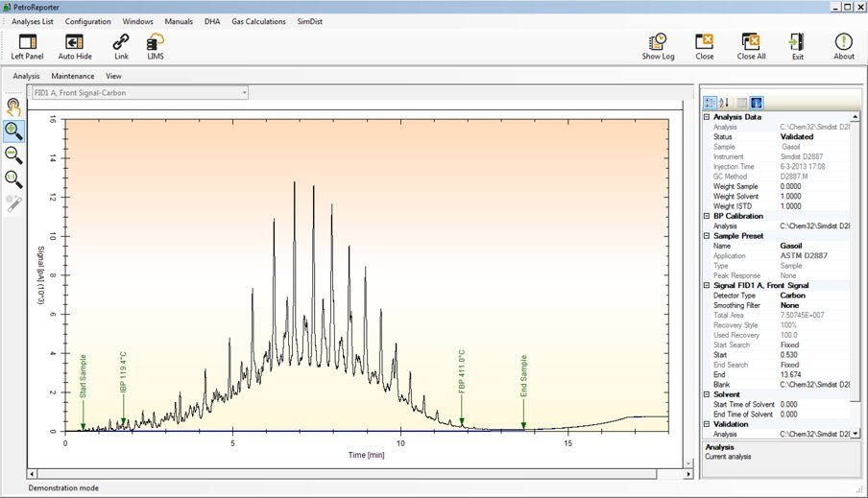Click the Demonstration mode status text
Viewport: 868px width, 498px height.
[x=63, y=488]
